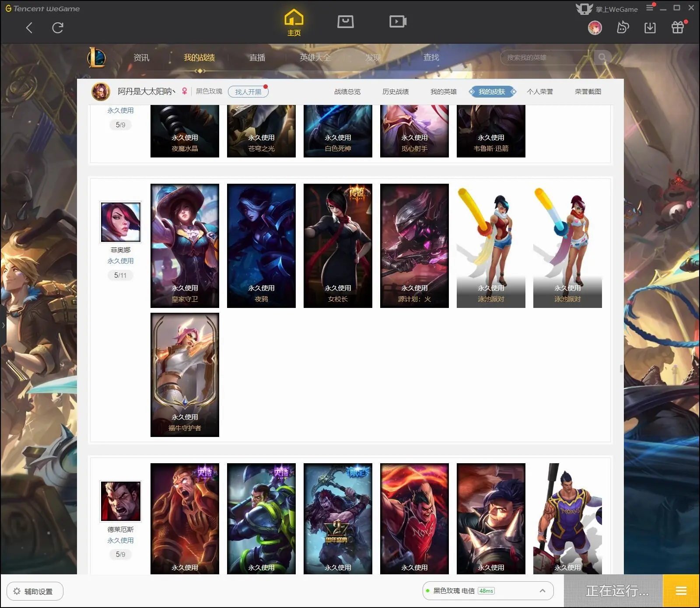700x608 pixels.
Task: Open the 皇家守卫 skin card
Action: click(x=185, y=246)
